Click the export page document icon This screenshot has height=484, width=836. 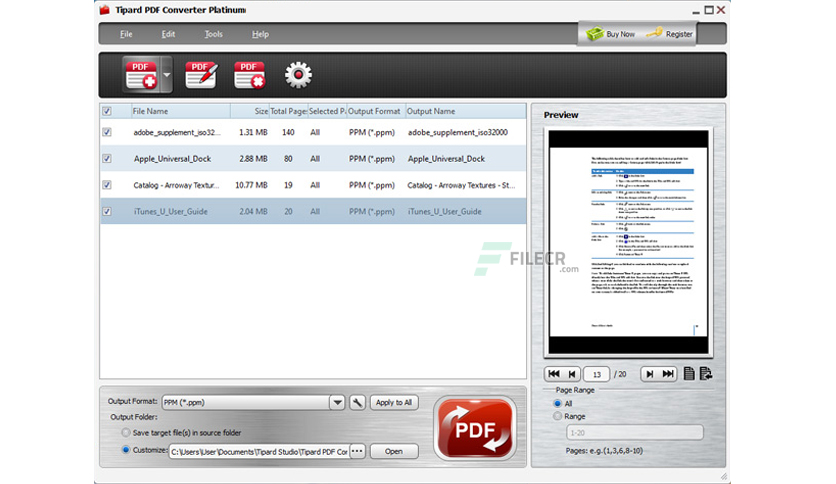[x=706, y=374]
